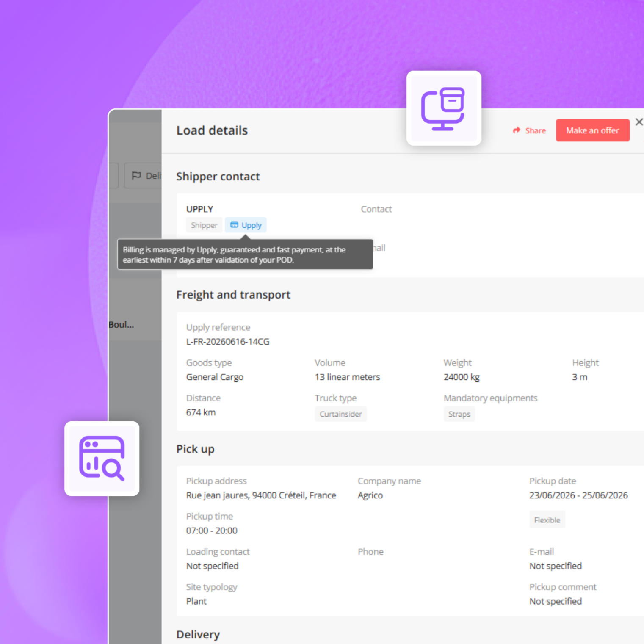Click the Straps equipment tag
The width and height of the screenshot is (644, 644).
tap(459, 414)
